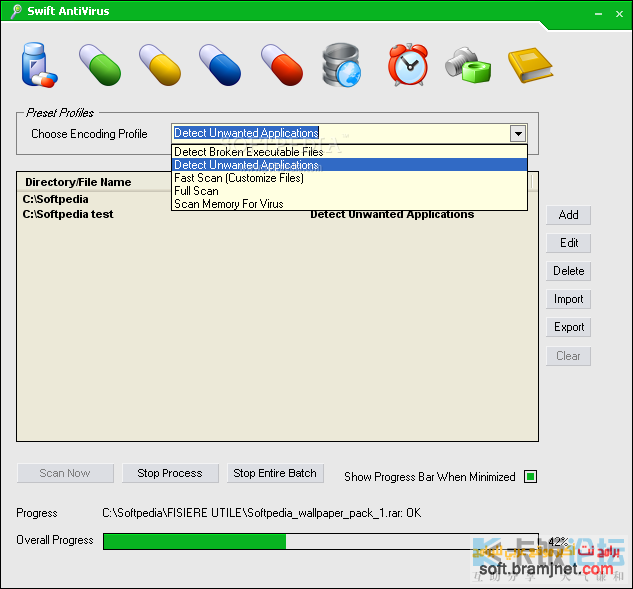Click the Delete button

568,271
